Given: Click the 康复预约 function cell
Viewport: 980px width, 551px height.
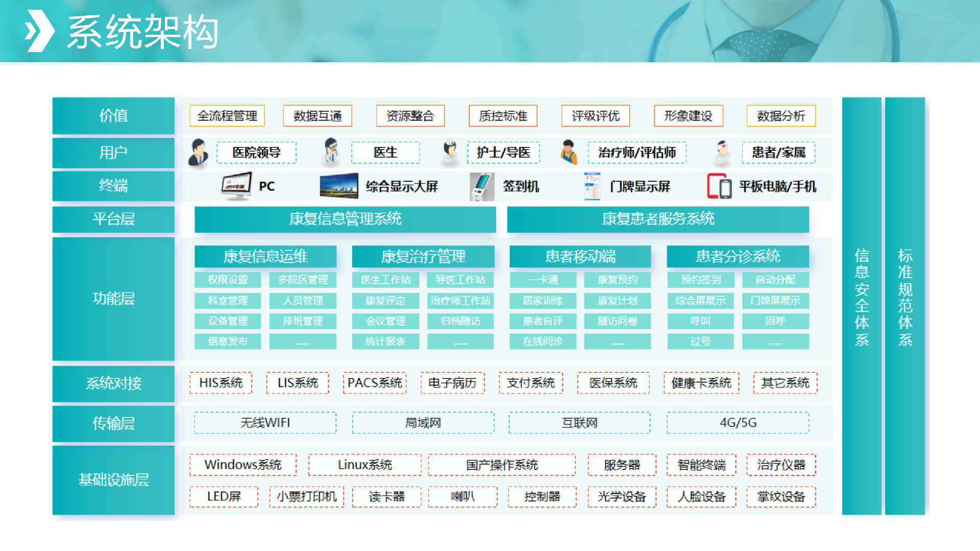Looking at the screenshot, I should pos(618,280).
